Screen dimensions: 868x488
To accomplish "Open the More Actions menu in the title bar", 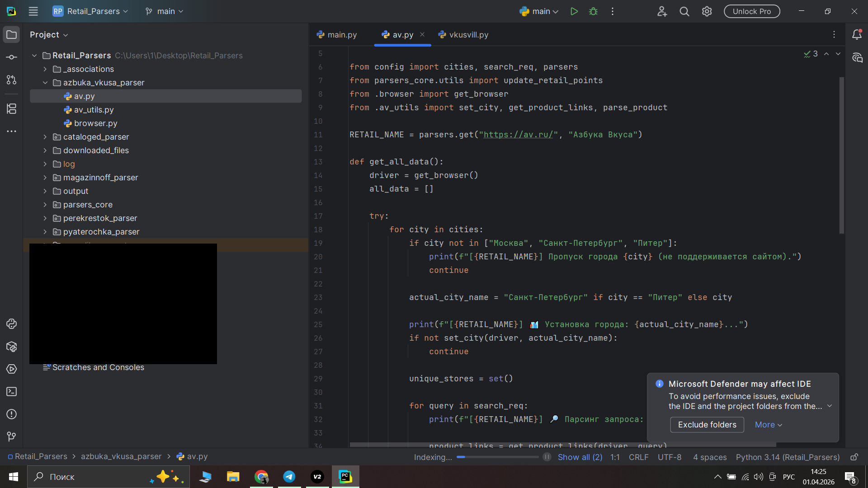I will coord(613,11).
